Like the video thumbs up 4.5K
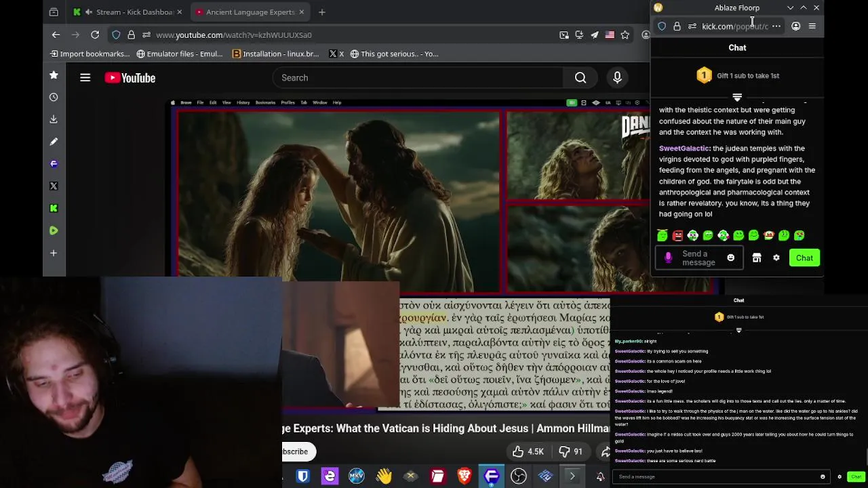This screenshot has height=488, width=868. pos(528,451)
